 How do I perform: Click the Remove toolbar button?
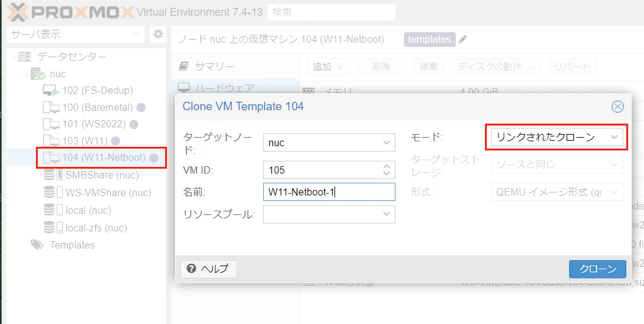[x=381, y=67]
